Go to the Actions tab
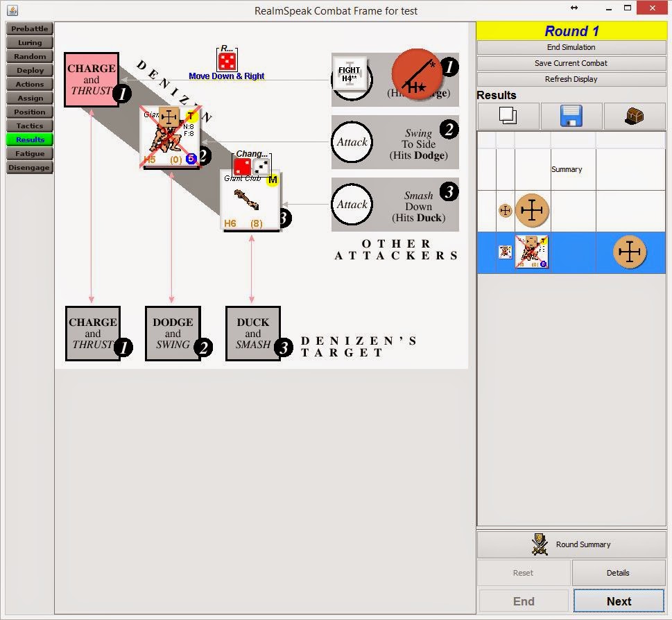The width and height of the screenshot is (672, 620). click(x=30, y=84)
